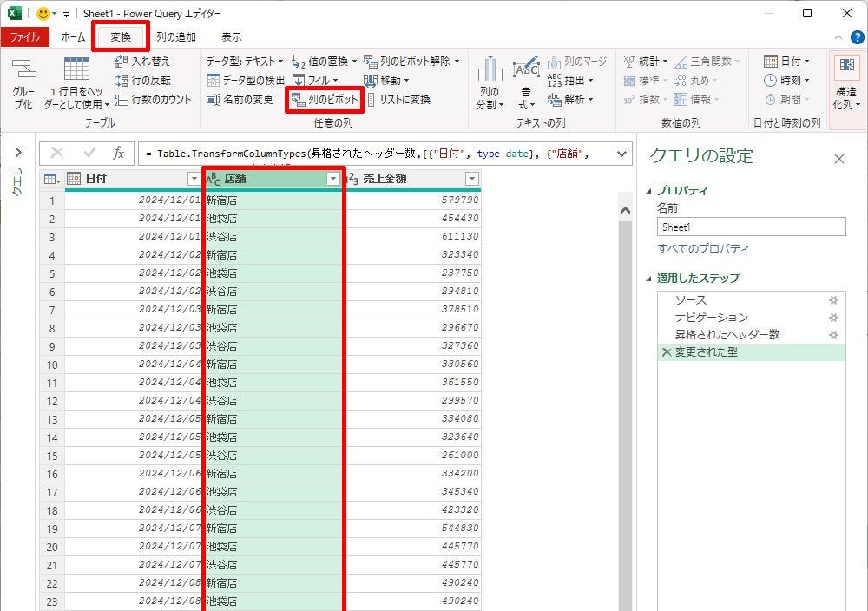Open the データ型: テキスト dropdown
Viewport: 868px width, 611px height.
(x=244, y=62)
